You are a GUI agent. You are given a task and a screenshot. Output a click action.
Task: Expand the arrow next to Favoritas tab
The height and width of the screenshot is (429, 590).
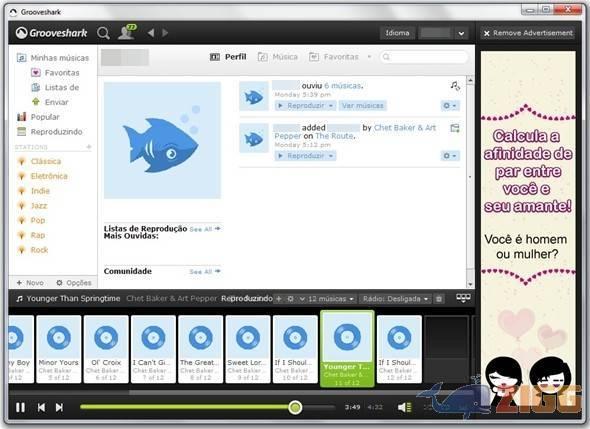coord(369,57)
